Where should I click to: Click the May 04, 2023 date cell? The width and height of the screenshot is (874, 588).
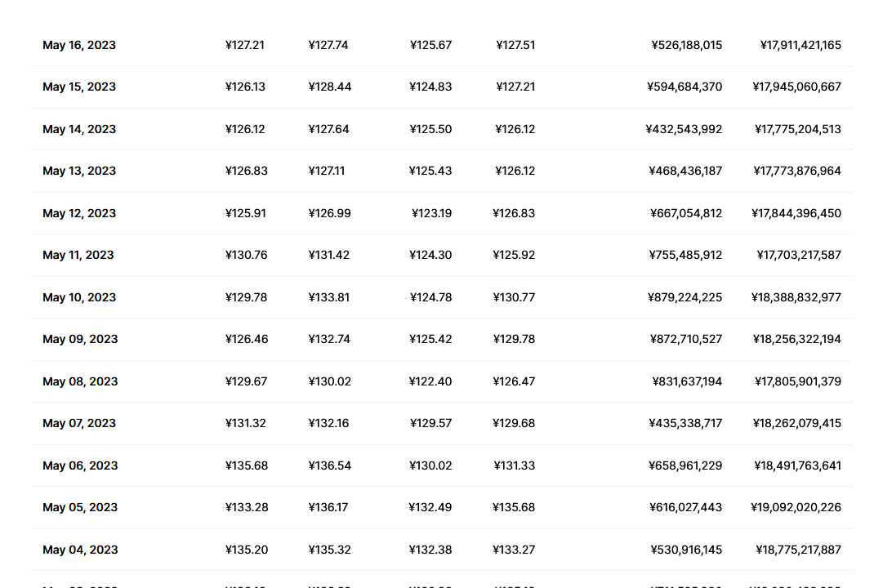click(x=80, y=550)
